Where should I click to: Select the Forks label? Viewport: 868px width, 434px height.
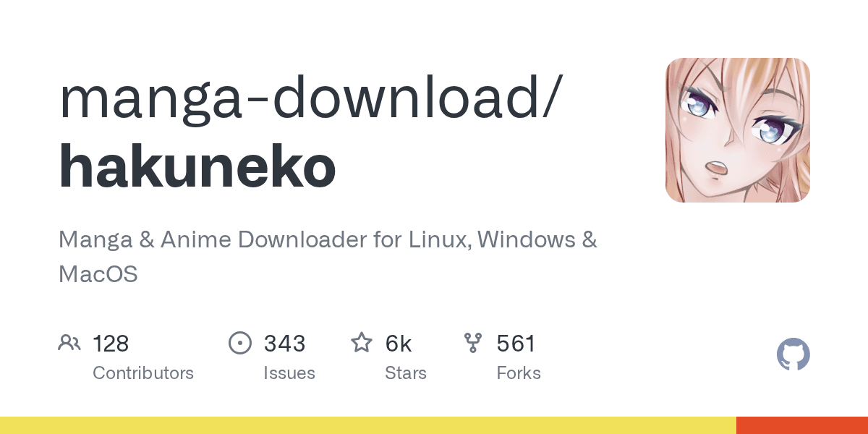point(519,373)
